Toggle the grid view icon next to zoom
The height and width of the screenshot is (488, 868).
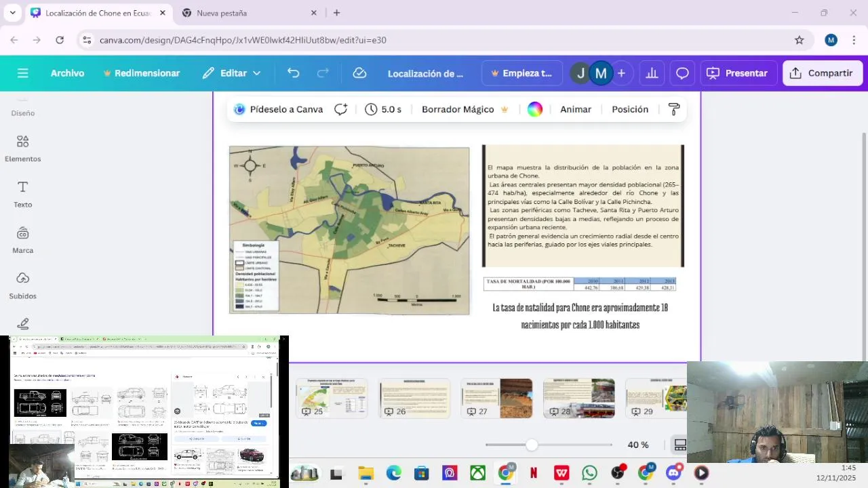click(x=679, y=445)
